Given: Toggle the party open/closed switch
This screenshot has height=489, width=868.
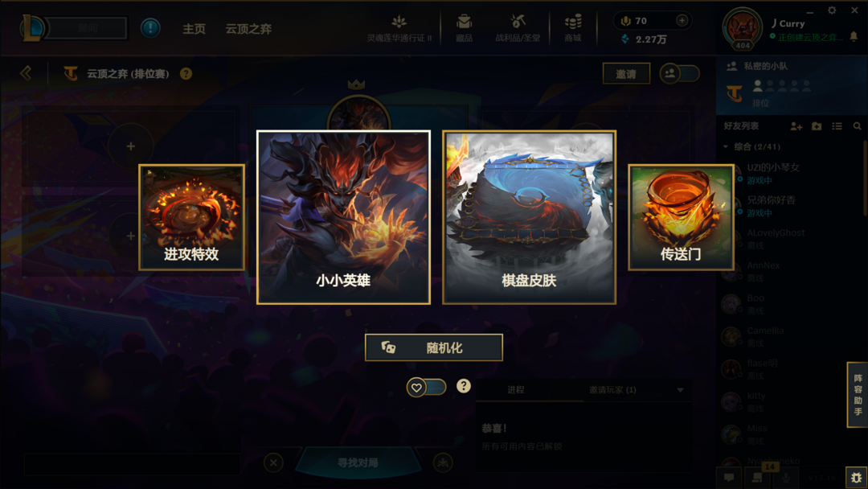Looking at the screenshot, I should pos(679,74).
